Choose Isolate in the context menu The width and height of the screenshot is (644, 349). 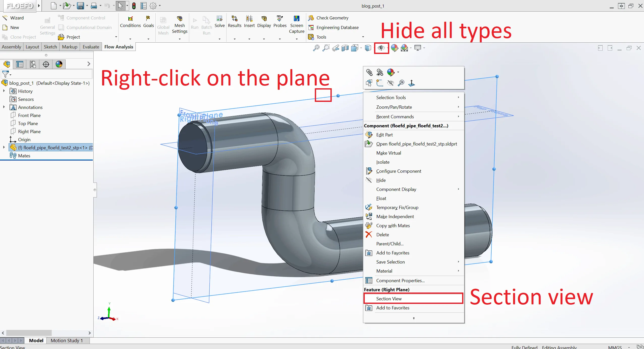pyautogui.click(x=413, y=162)
